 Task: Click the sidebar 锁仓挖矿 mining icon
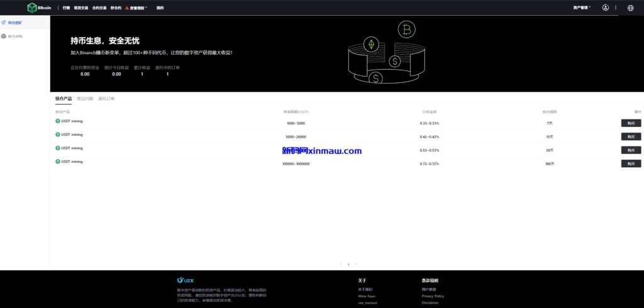pyautogui.click(x=4, y=22)
